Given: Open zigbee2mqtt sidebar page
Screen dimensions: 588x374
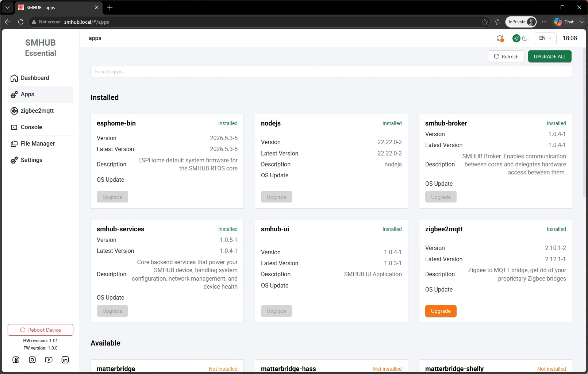Looking at the screenshot, I should tap(40, 111).
